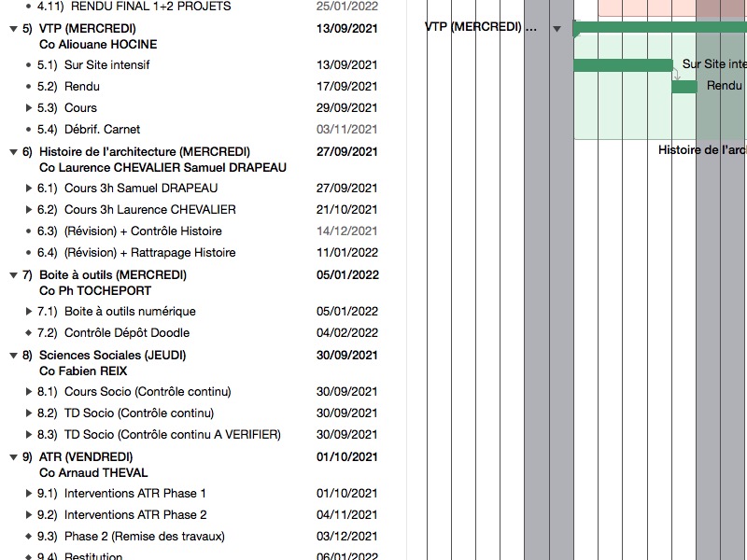Select Phase 2 (Remise des travaux) milestone
The image size is (747, 560).
click(144, 537)
